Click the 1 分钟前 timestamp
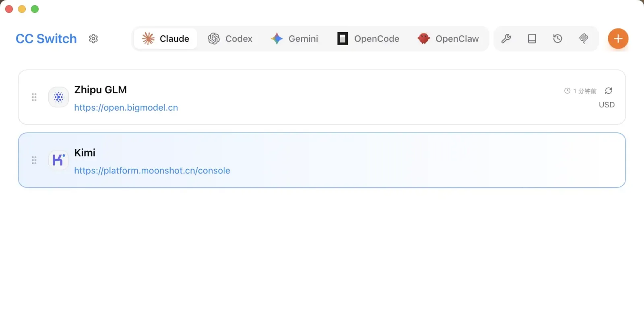 coord(580,91)
